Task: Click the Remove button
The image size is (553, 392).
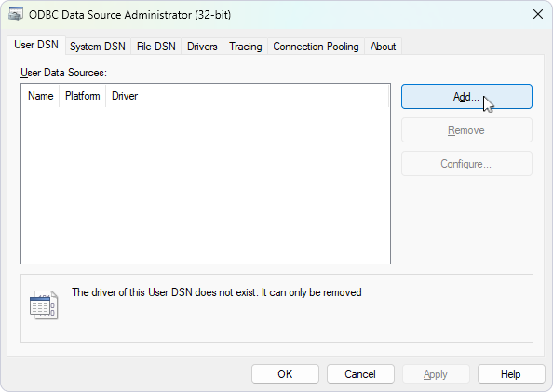Action: [466, 130]
